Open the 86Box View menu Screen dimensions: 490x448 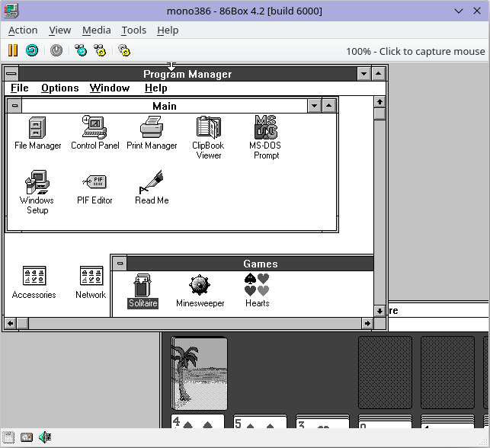tap(59, 30)
